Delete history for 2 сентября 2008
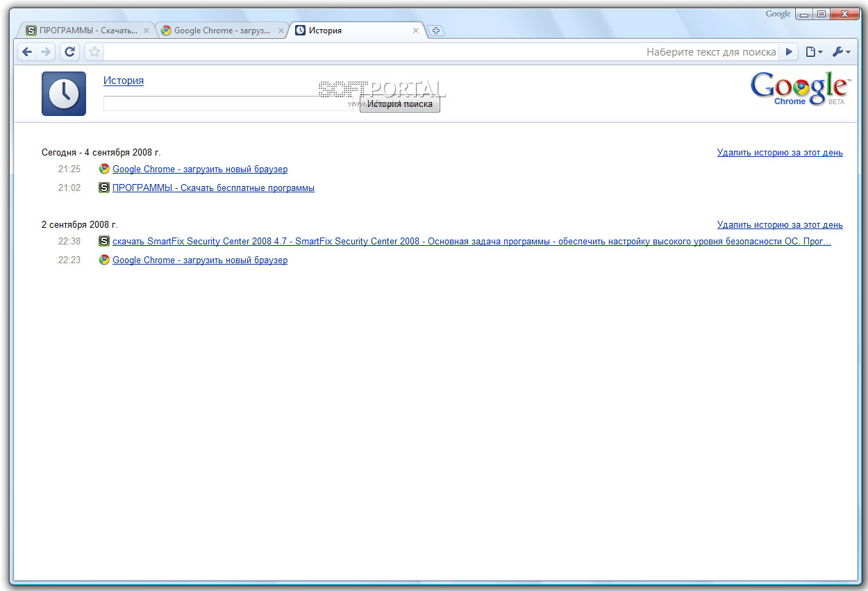 click(x=780, y=225)
